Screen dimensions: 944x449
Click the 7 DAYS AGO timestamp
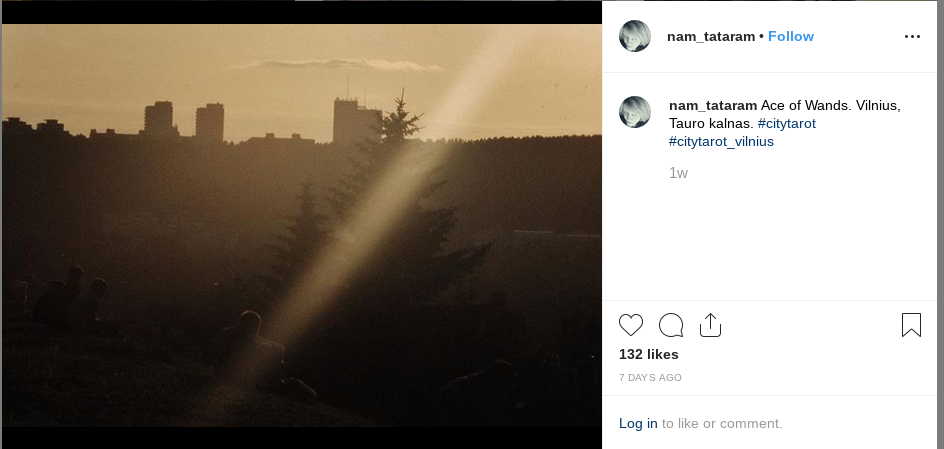[650, 378]
